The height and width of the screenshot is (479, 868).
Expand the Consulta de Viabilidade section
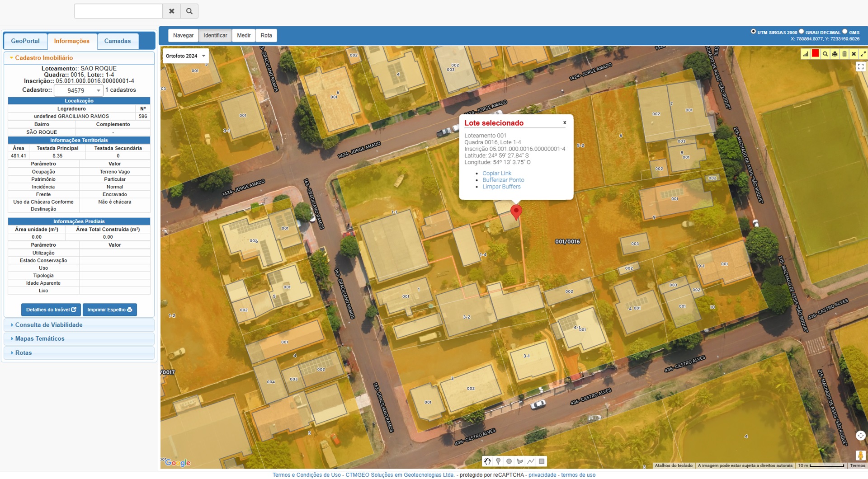pyautogui.click(x=49, y=325)
